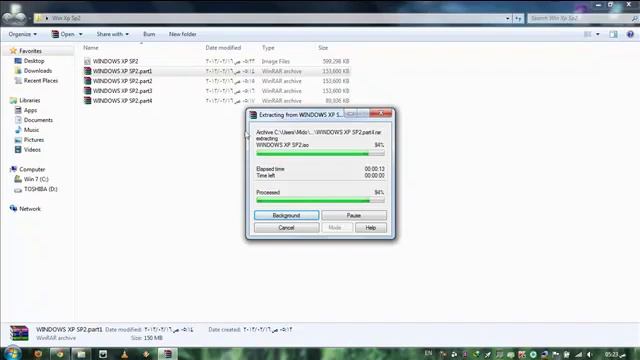Sort by Type column header
This screenshot has height=360, width=640.
click(x=268, y=48)
